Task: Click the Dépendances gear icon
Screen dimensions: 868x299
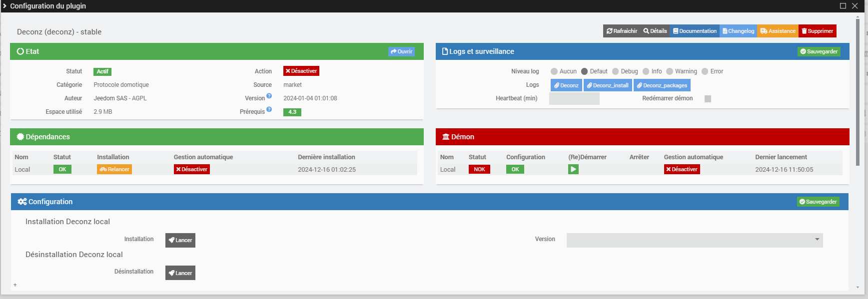Action: click(x=20, y=137)
